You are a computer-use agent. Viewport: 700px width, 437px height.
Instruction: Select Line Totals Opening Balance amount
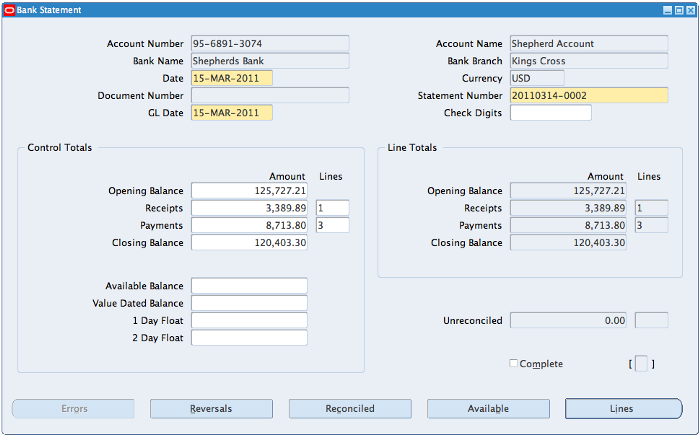coord(568,191)
